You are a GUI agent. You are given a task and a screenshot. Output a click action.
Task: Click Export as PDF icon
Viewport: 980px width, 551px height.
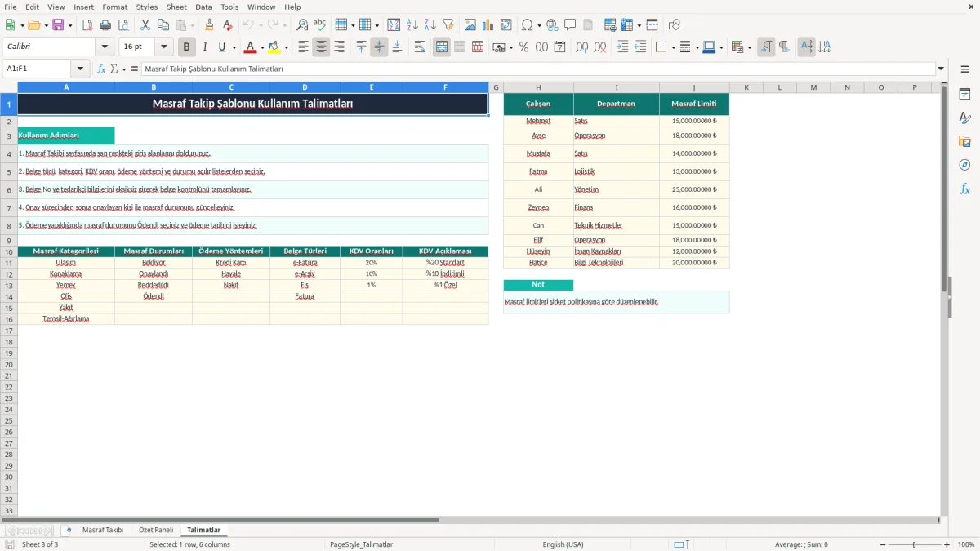click(x=87, y=25)
